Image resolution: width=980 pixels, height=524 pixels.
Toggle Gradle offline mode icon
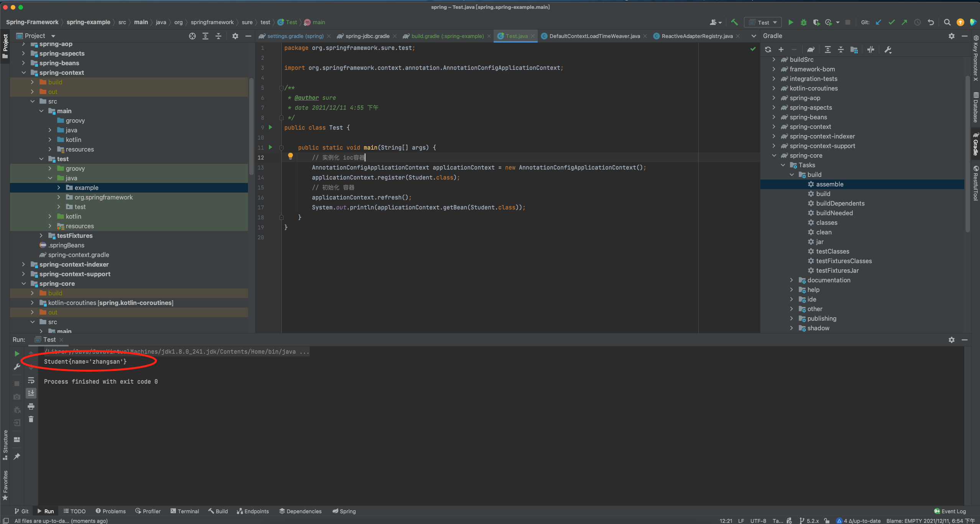tap(871, 49)
